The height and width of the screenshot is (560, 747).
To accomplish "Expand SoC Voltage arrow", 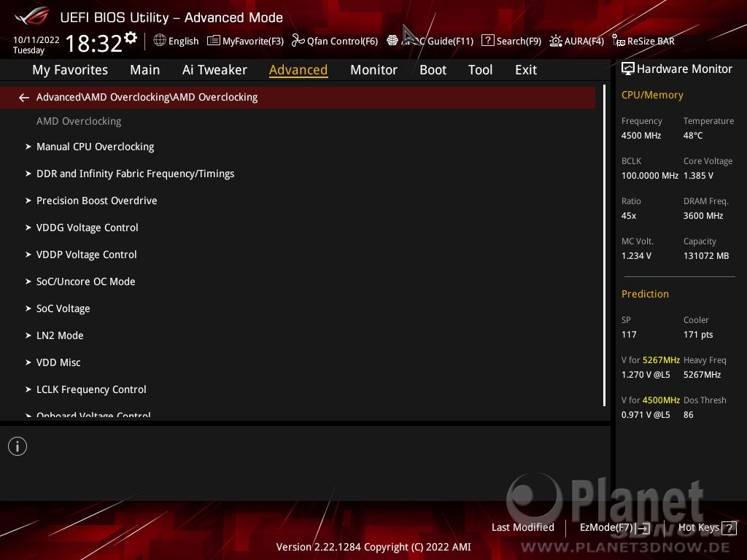I will tap(28, 308).
